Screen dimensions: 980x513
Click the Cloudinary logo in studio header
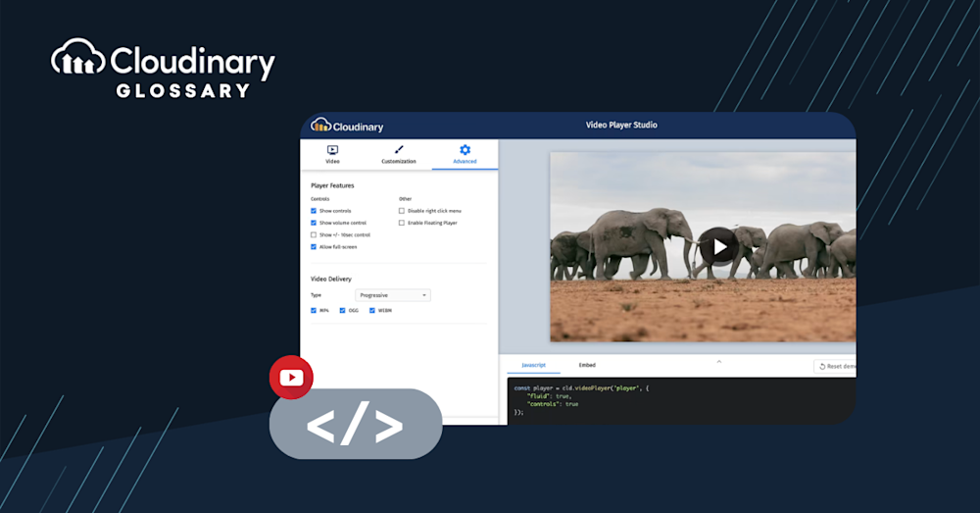click(347, 126)
